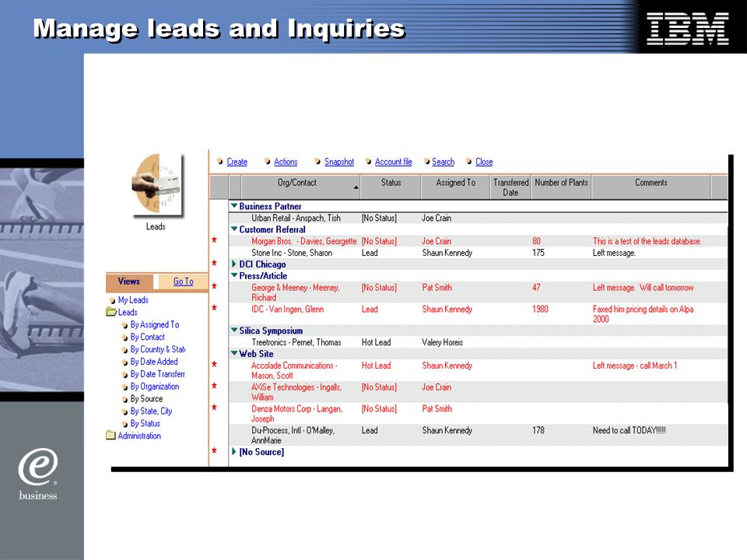Select the Urban Retail - Anspach, Tish row
Image resolution: width=747 pixels, height=560 pixels.
pos(478,218)
